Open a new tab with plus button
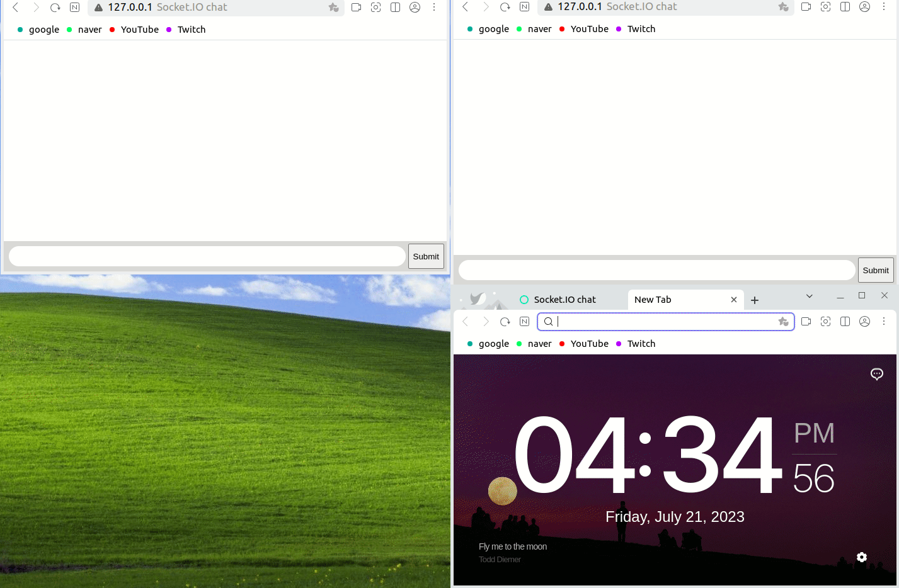This screenshot has width=899, height=588. [755, 300]
